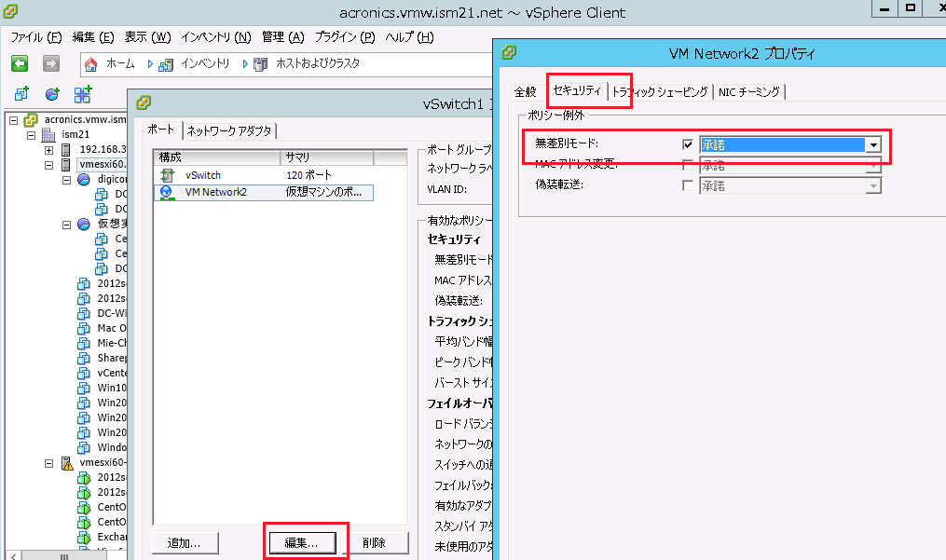The height and width of the screenshot is (560, 946).
Task: Check the MAC アドレス変更 checkbox
Action: coord(687,165)
